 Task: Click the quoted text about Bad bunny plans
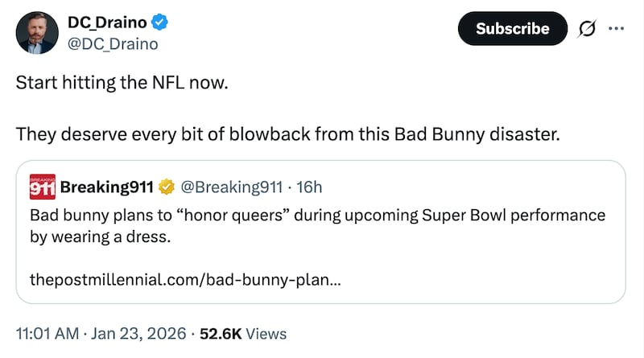point(316,227)
